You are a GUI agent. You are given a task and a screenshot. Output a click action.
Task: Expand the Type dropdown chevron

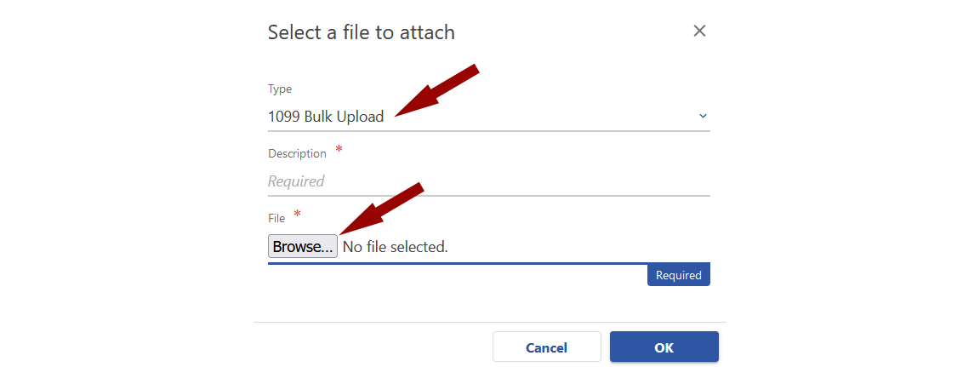703,116
